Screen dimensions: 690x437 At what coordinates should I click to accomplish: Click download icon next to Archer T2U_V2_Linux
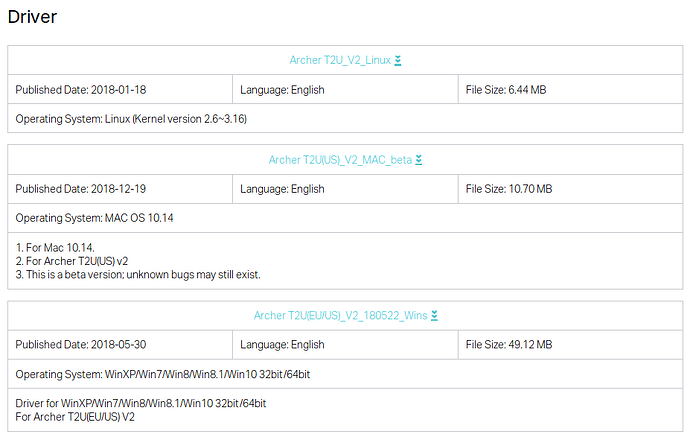(x=398, y=61)
